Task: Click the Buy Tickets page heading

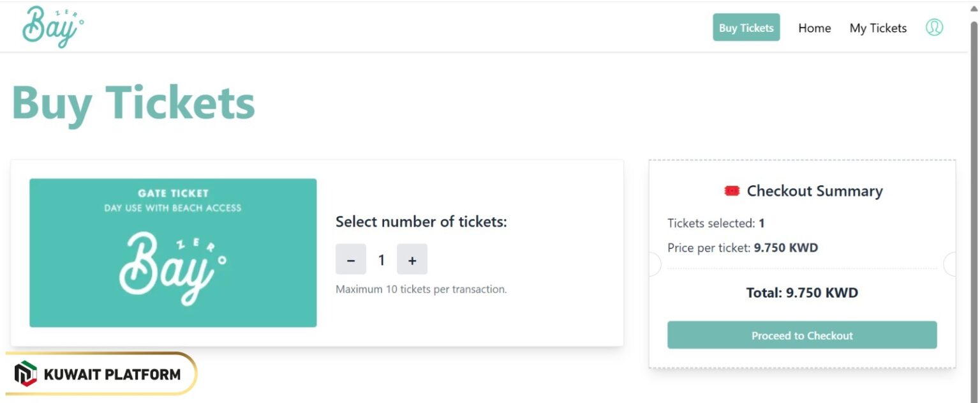Action: (x=133, y=102)
